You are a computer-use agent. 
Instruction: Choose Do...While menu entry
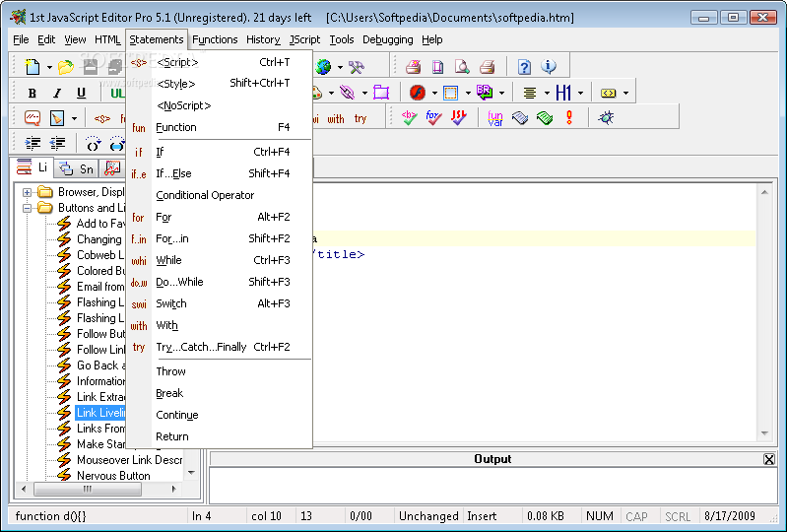click(220, 282)
